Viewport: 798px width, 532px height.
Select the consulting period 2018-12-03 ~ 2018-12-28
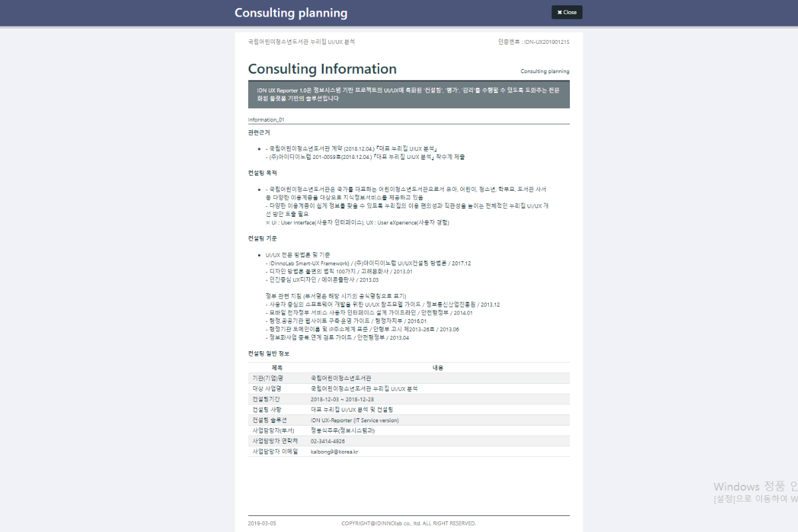tap(342, 399)
